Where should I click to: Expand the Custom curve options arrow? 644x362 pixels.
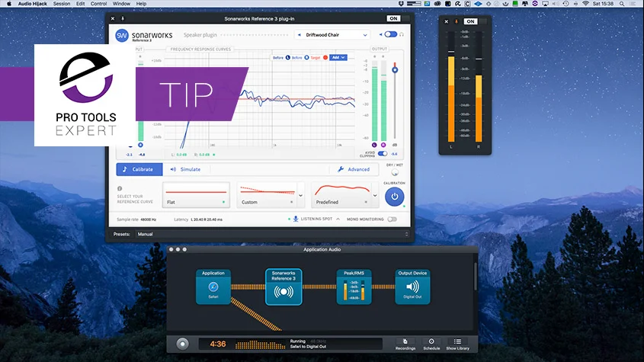[300, 196]
